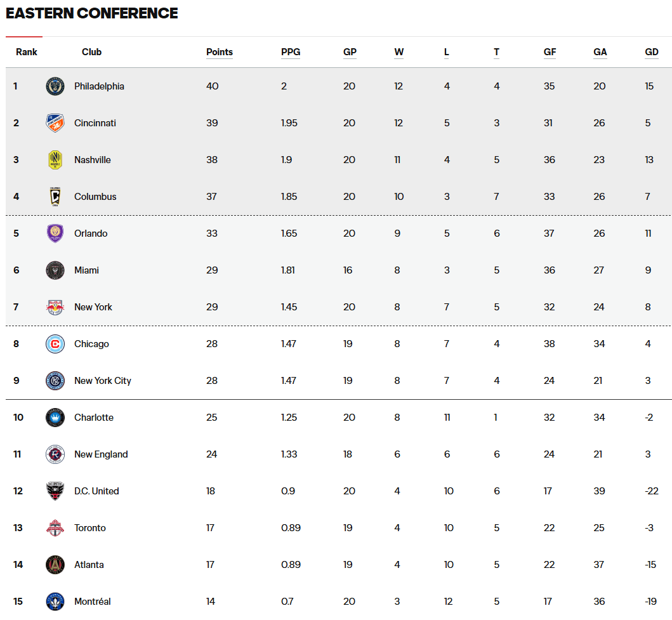The image size is (672, 620).
Task: Open the Atlanta United crest
Action: (x=55, y=565)
